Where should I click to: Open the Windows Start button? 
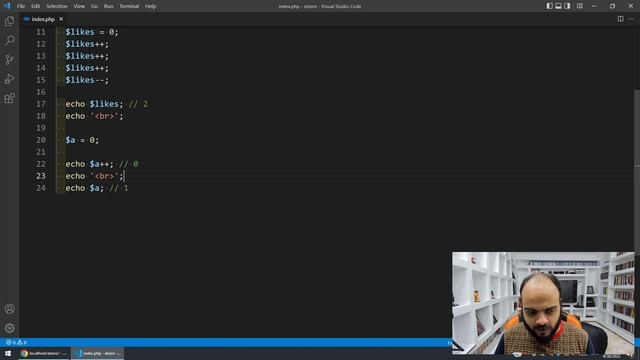click(8, 353)
